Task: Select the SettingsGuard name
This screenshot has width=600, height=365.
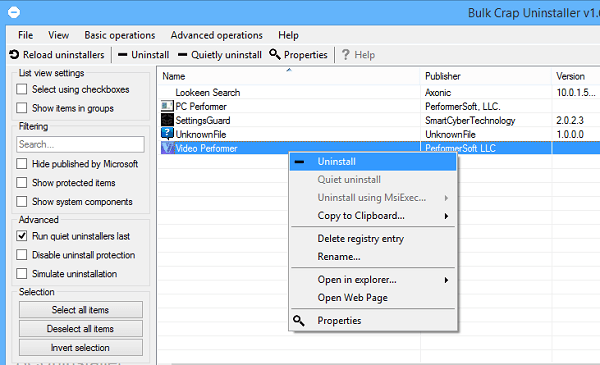Action: point(203,120)
